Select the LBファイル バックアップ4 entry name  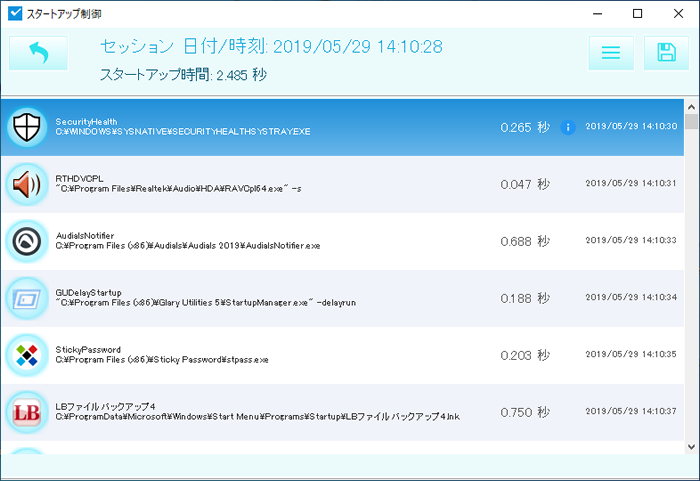click(105, 406)
